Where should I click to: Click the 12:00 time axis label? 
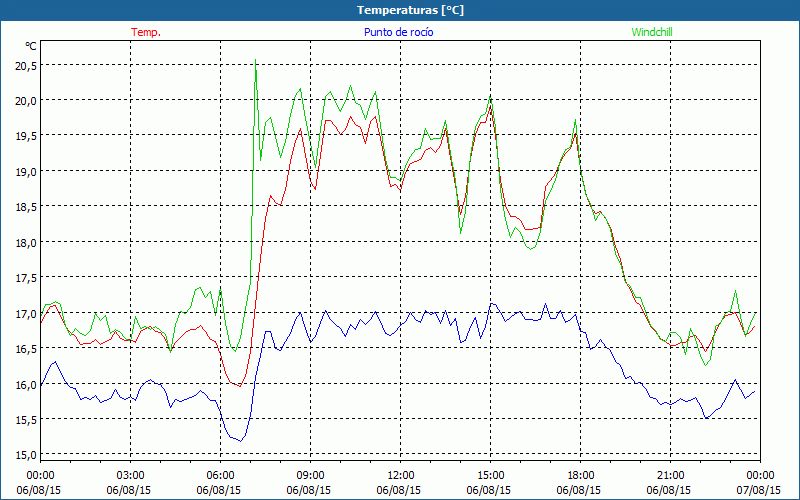(x=401, y=476)
